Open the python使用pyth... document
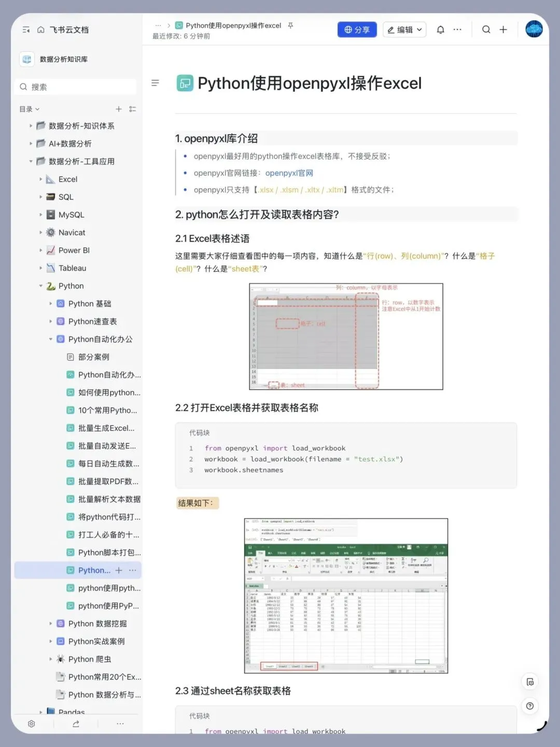 [x=109, y=588]
